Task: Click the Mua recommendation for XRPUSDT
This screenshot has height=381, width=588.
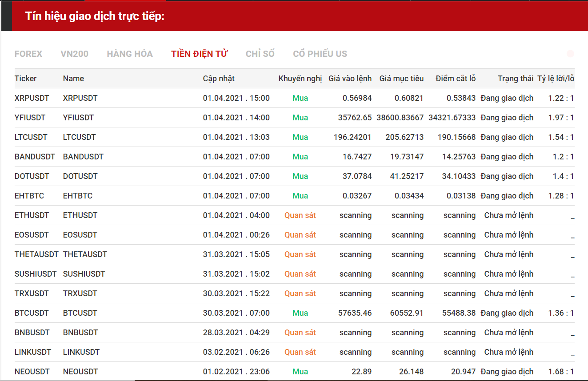Action: 300,98
